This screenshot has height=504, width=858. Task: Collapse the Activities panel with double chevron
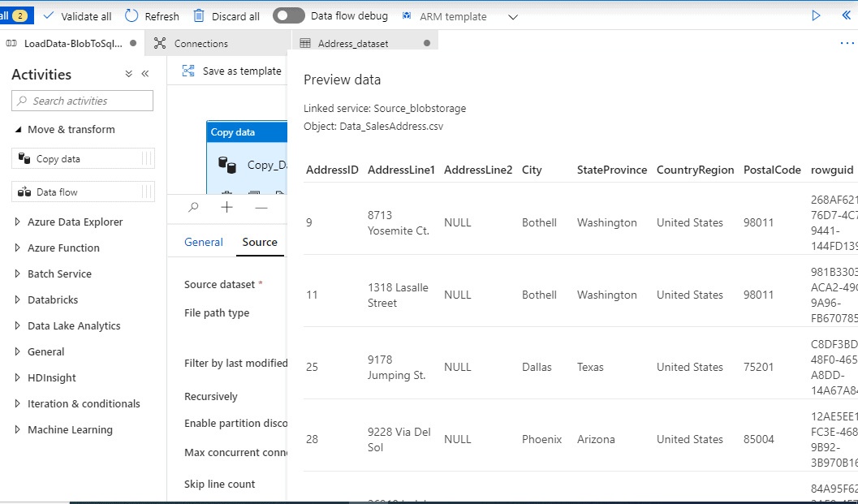(145, 74)
